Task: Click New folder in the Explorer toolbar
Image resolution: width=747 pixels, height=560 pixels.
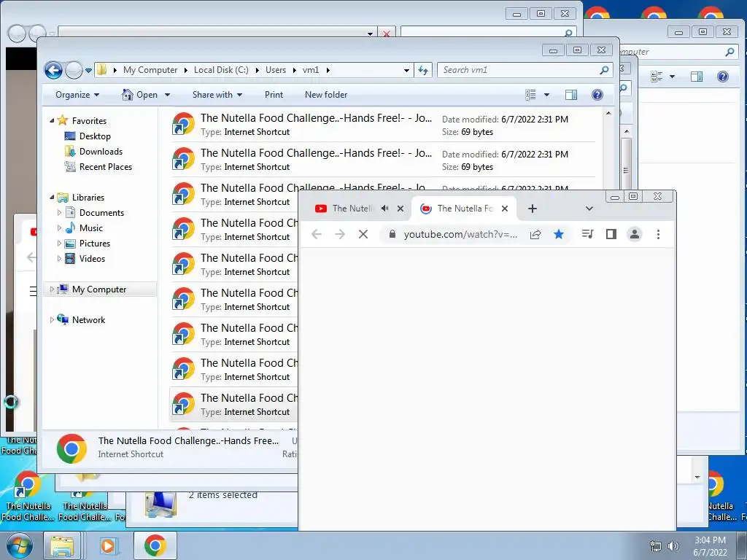Action: pyautogui.click(x=326, y=95)
